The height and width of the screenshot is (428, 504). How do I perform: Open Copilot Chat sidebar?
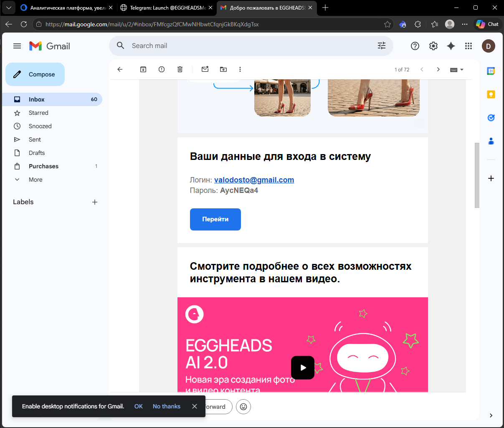[487, 24]
